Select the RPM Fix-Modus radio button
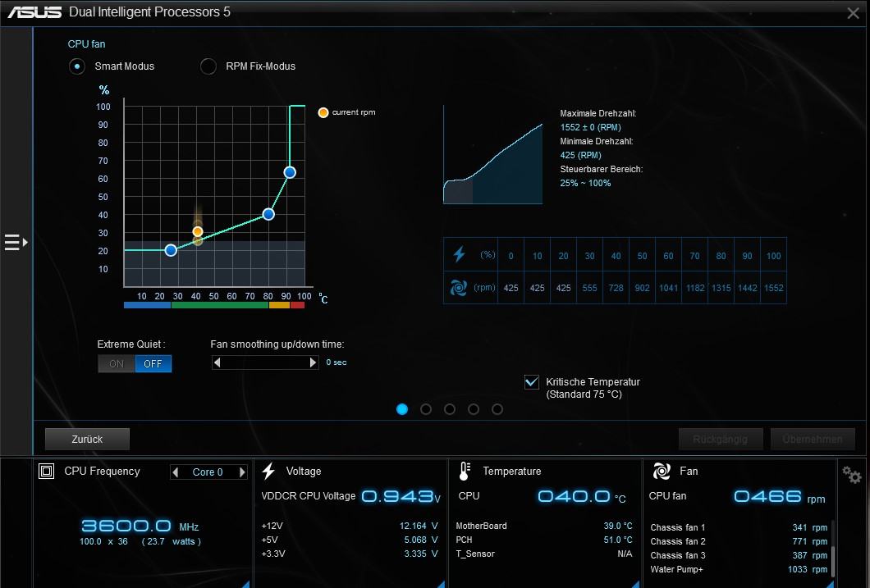 [x=208, y=66]
